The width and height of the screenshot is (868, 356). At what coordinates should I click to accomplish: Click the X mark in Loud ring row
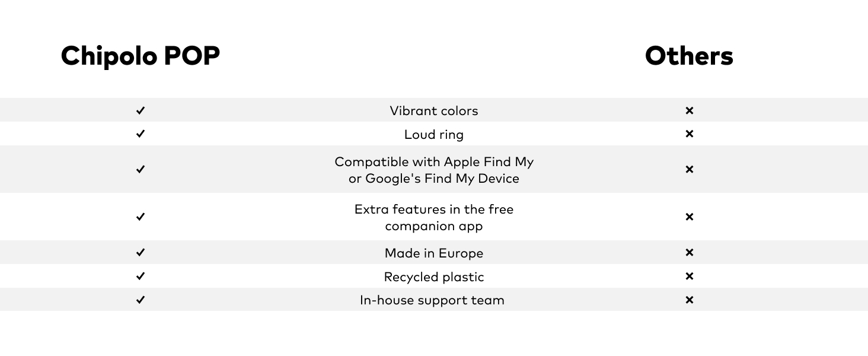689,134
